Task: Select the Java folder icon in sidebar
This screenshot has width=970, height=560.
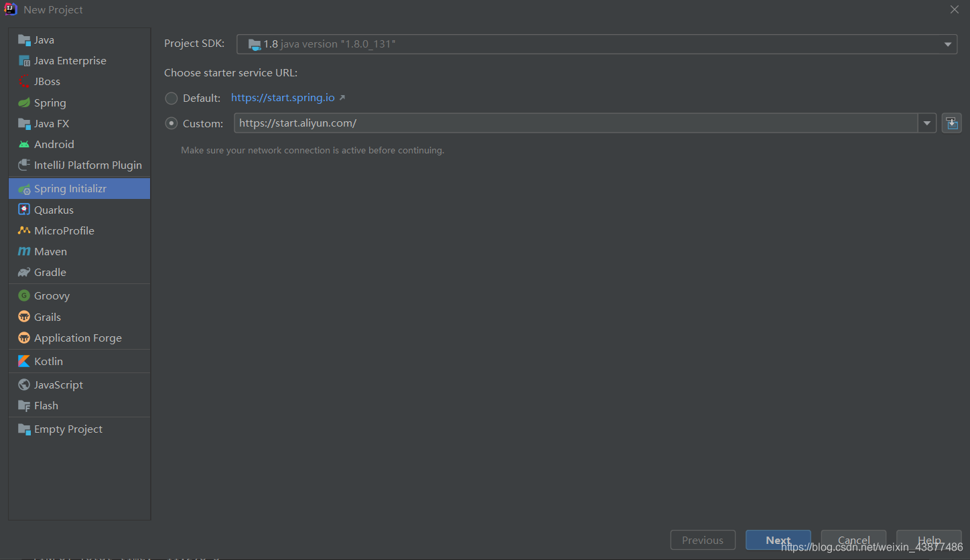Action: [x=24, y=40]
